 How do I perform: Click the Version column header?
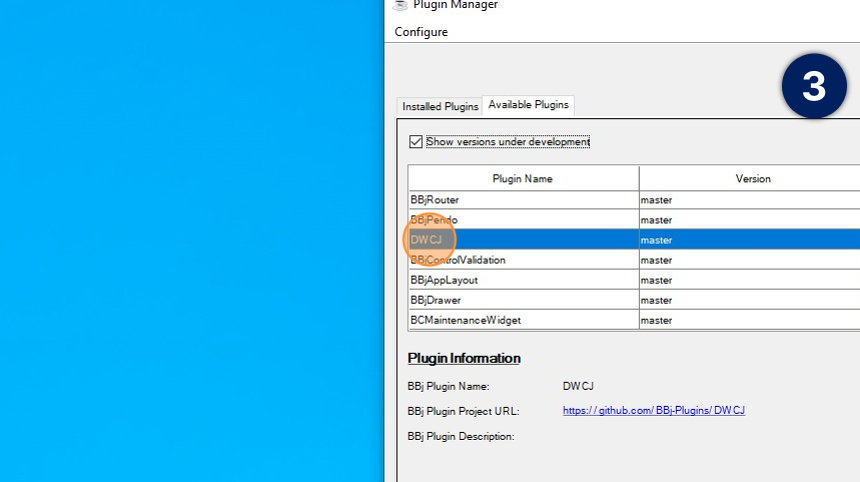[752, 179]
